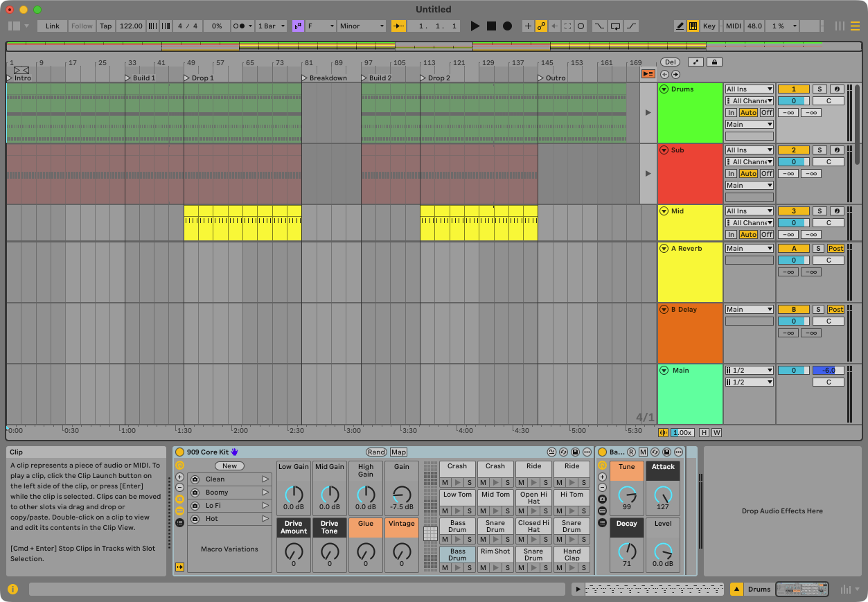Toggle the 909 Core Kit device activator
The height and width of the screenshot is (602, 868).
point(180,452)
